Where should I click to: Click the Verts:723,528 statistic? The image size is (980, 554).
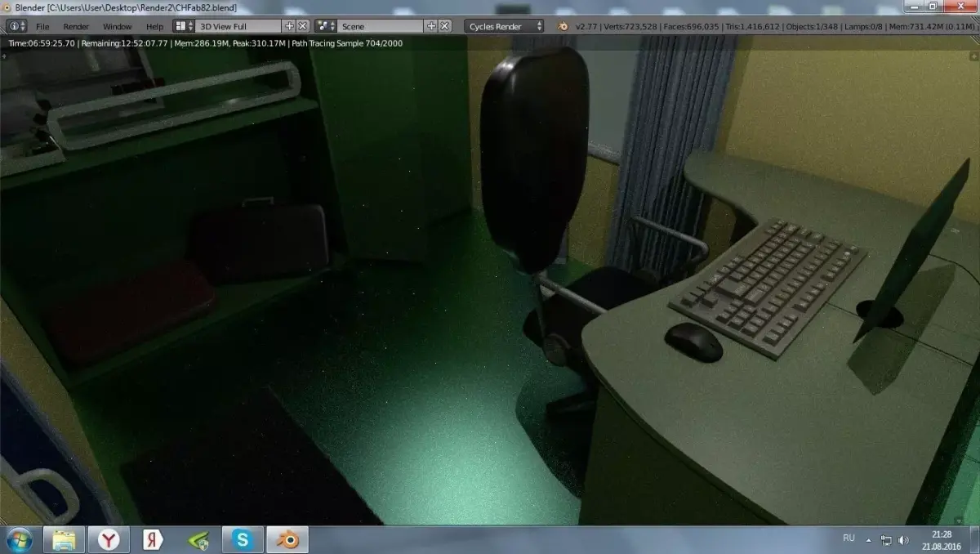pyautogui.click(x=630, y=26)
